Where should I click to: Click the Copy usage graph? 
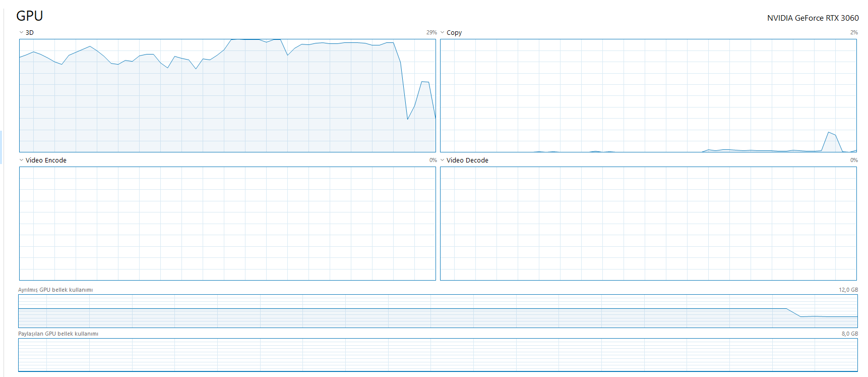click(x=648, y=95)
